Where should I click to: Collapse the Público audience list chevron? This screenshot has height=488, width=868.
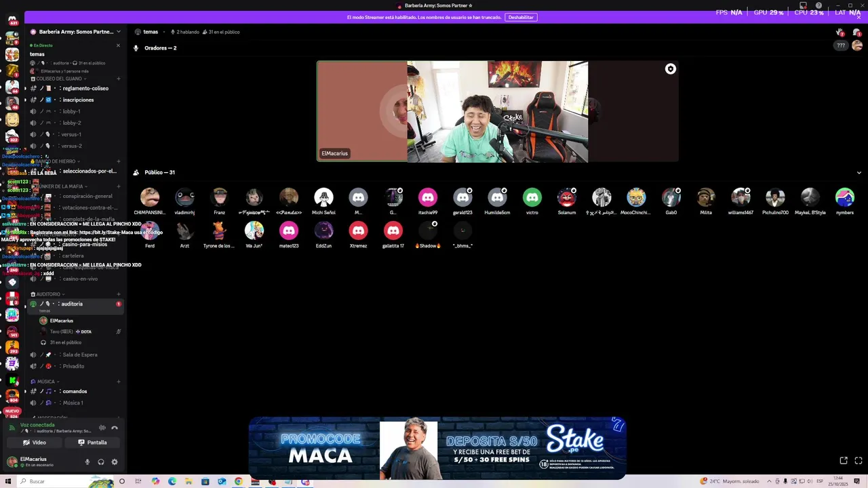[x=859, y=173]
